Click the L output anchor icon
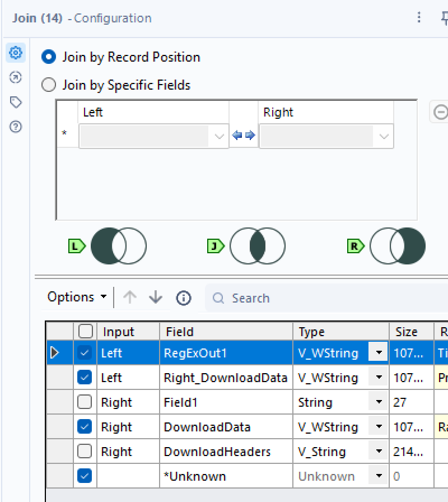 pyautogui.click(x=77, y=246)
